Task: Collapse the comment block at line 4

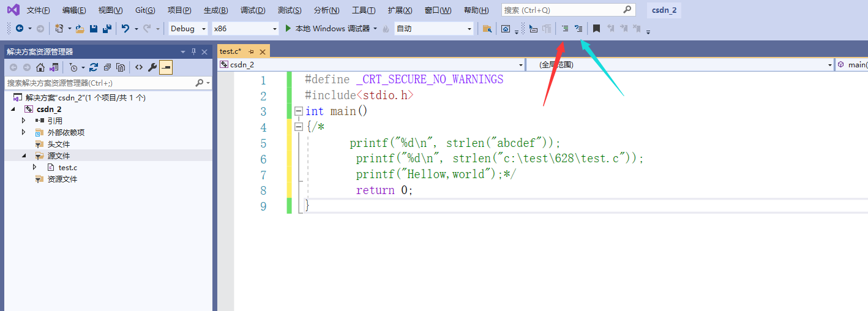Action: pyautogui.click(x=299, y=127)
